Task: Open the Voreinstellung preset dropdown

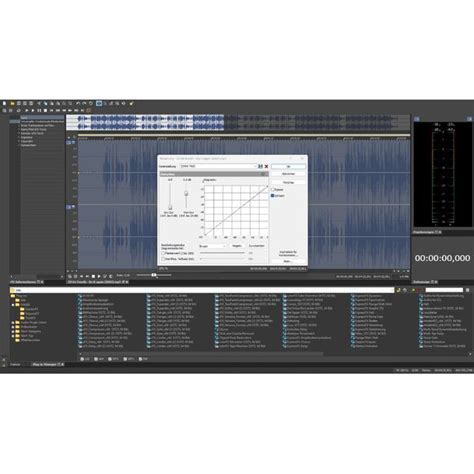Action: [x=218, y=166]
